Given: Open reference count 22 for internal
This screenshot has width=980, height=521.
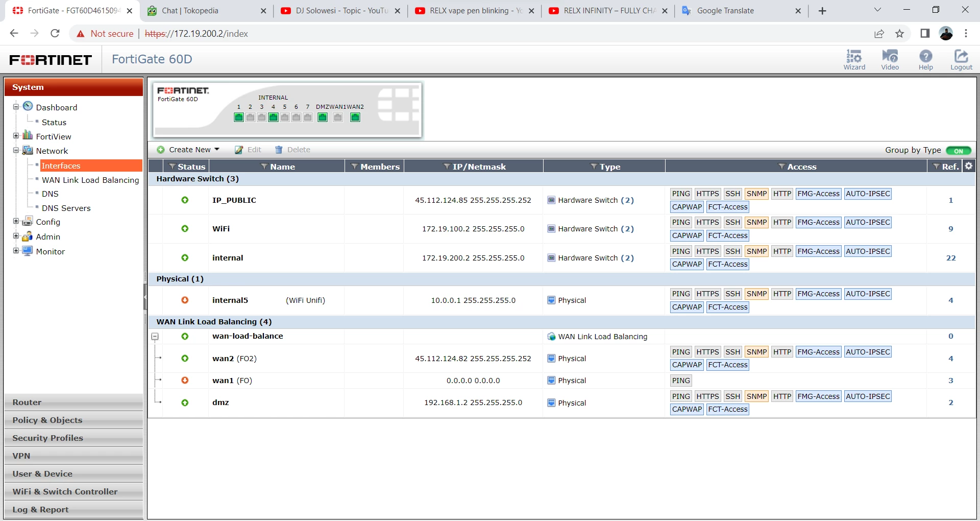Looking at the screenshot, I should [x=951, y=258].
